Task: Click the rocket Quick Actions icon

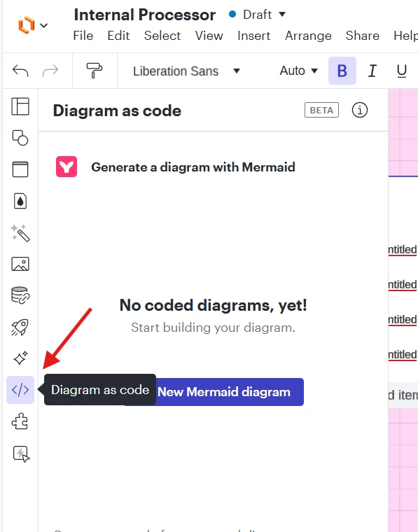Action: [x=20, y=327]
